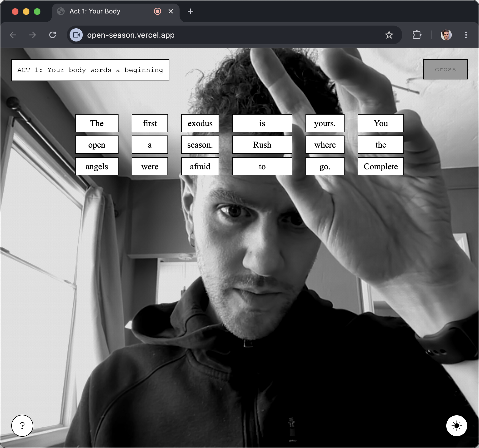The image size is (479, 448).
Task: Select the word tile 'yours.'
Action: pyautogui.click(x=325, y=123)
